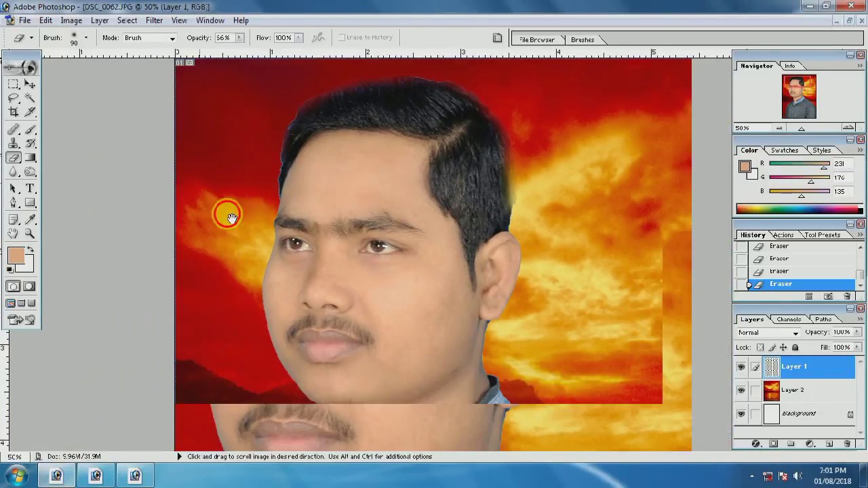This screenshot has height=488, width=868.
Task: Toggle lock transparent pixels
Action: [760, 348]
